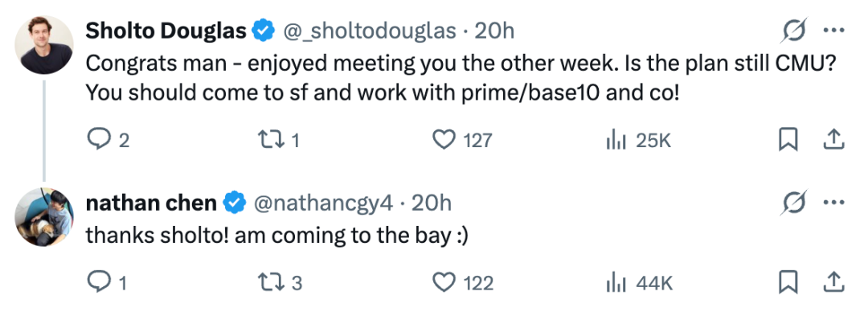Open nathan chen's avatar photo
Viewport: 868px width, 312px height.
[44, 217]
